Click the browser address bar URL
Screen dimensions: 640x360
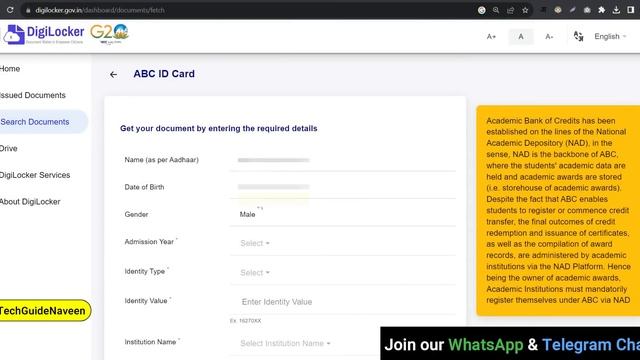click(100, 10)
